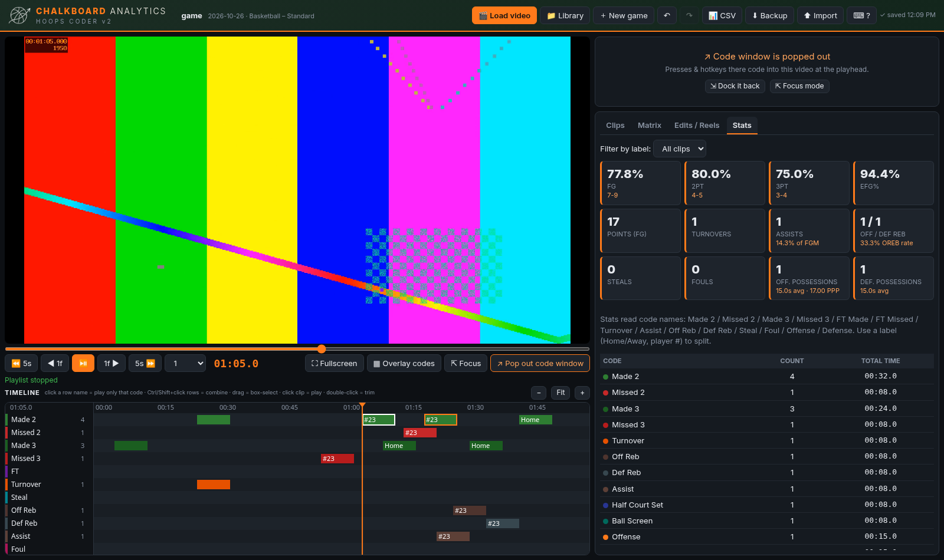944x560 pixels.
Task: Select #23 clip in Missed 3 row
Action: (337, 459)
